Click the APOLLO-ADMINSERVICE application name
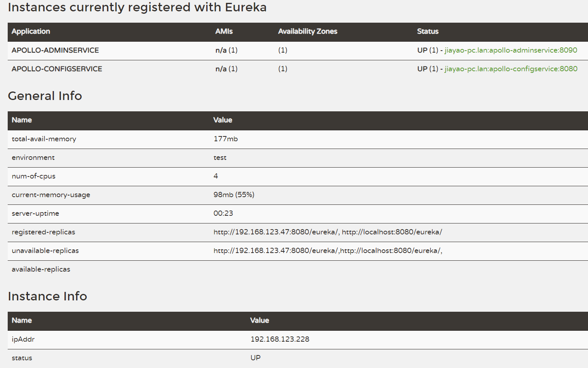Screen dimensions: 588x368 55,50
